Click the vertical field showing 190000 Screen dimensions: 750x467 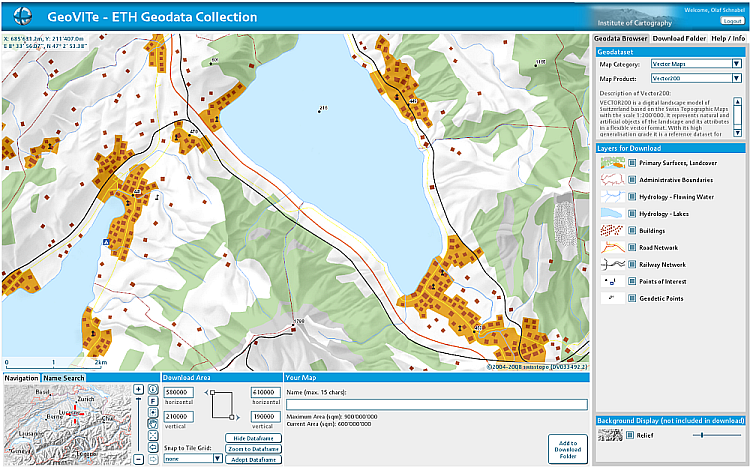[x=265, y=417]
